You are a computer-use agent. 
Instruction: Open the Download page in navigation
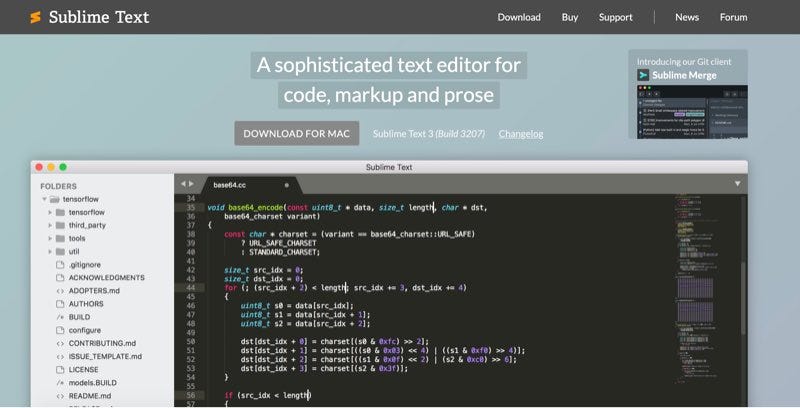coord(519,17)
